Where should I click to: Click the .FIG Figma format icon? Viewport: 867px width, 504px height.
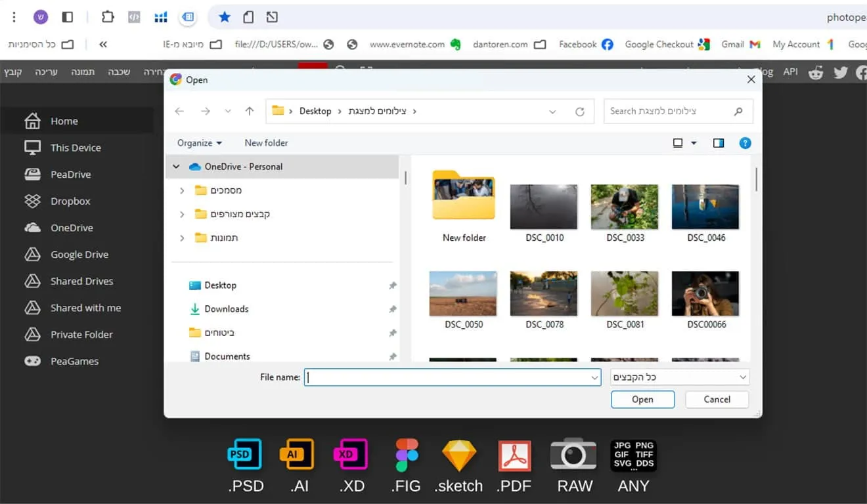pos(407,455)
